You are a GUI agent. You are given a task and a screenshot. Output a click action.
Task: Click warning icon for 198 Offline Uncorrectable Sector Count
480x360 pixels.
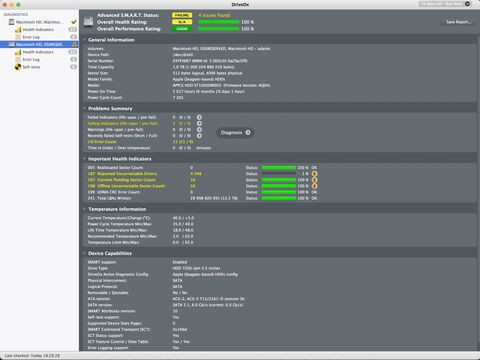[x=314, y=186]
